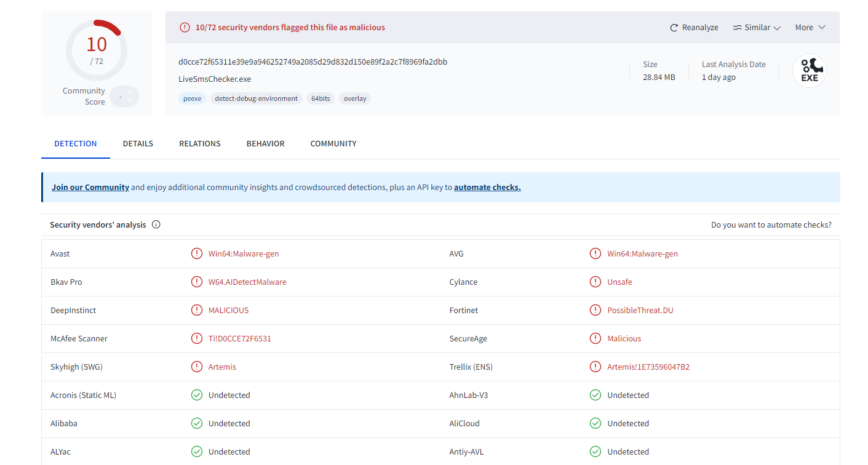Image resolution: width=868 pixels, height=465 pixels.
Task: Click the Unsafe result for Cylance
Action: 619,282
